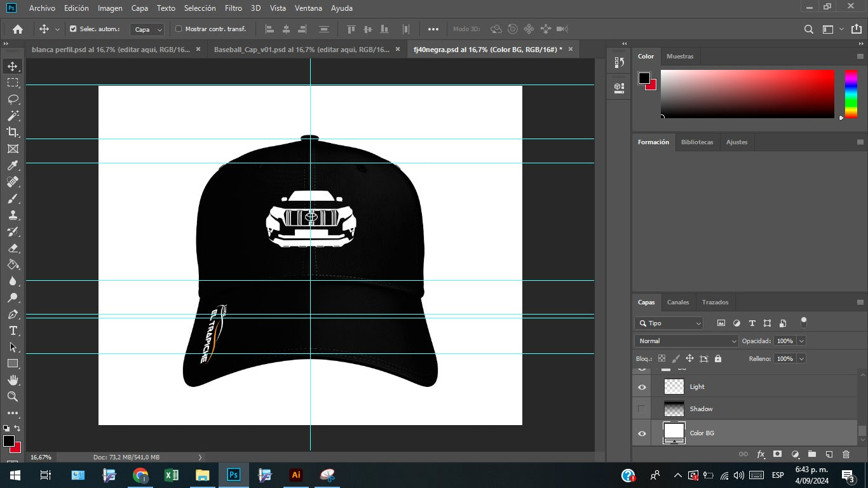Screen dimensions: 868x488
Task: Select the Crop tool
Action: [x=13, y=132]
